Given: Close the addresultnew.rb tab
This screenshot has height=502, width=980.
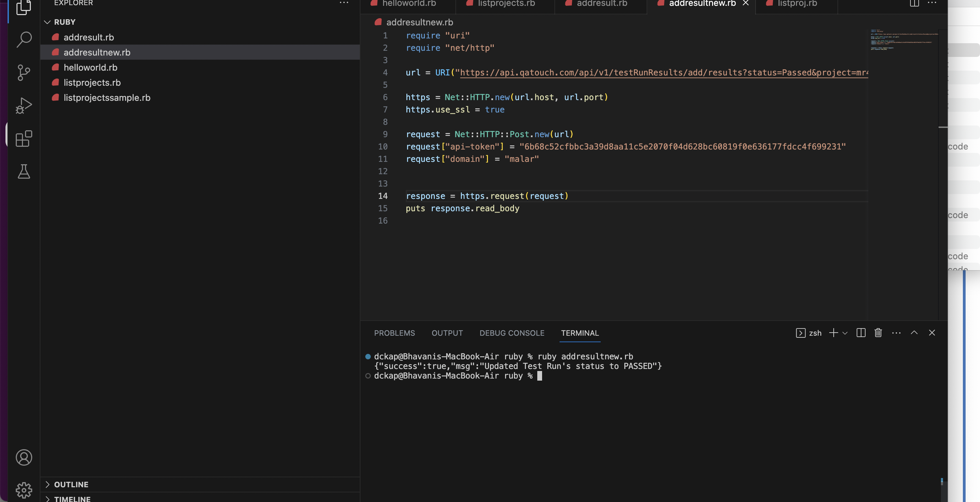Looking at the screenshot, I should (746, 3).
